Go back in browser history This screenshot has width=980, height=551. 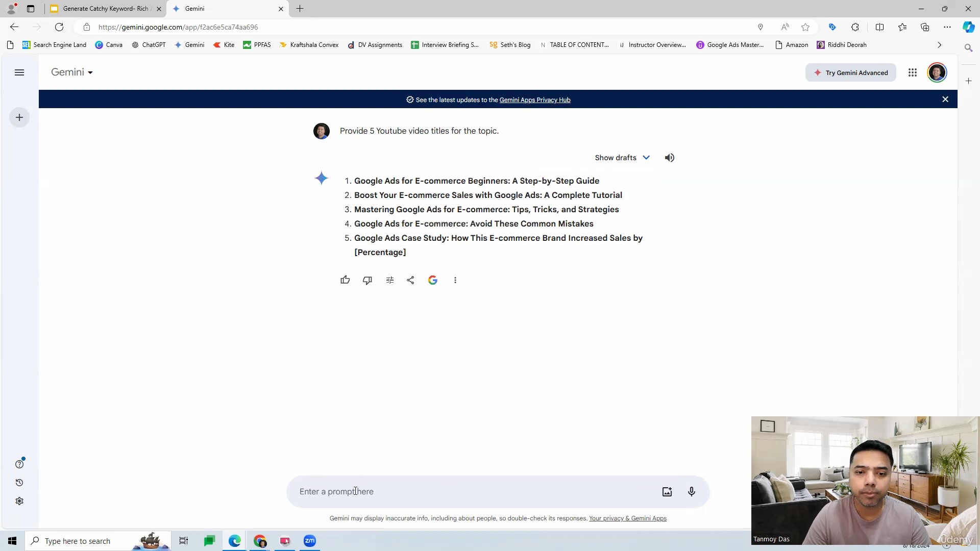coord(14,27)
